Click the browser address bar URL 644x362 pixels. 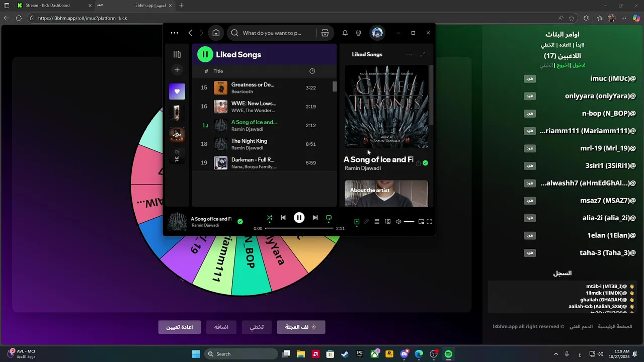(x=83, y=18)
